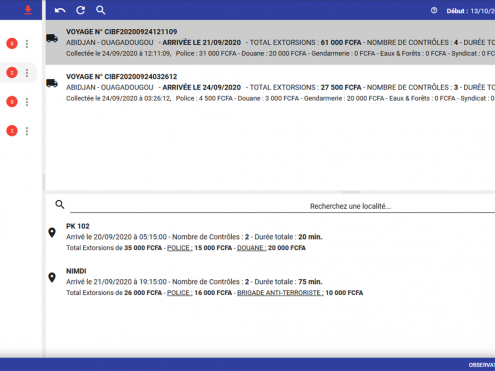Image resolution: width=495 pixels, height=371 pixels.
Task: Open the three-dot menu of first sidebar row
Action: (27, 44)
